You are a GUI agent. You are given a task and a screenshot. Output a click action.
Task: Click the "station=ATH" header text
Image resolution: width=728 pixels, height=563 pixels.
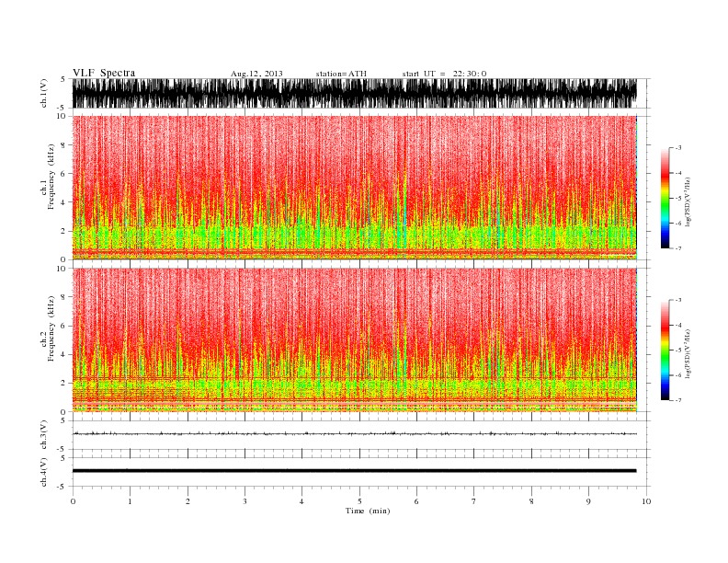pyautogui.click(x=341, y=74)
